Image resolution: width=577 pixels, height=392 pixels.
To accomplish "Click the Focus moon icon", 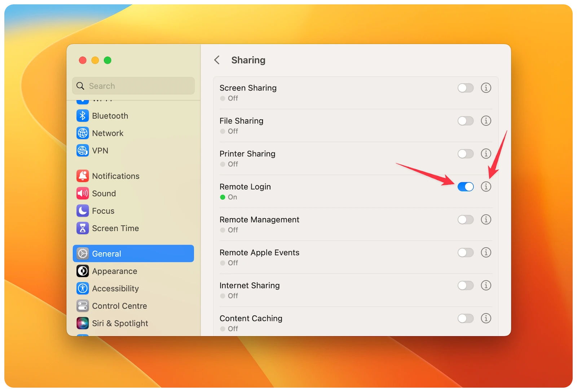I will [83, 210].
